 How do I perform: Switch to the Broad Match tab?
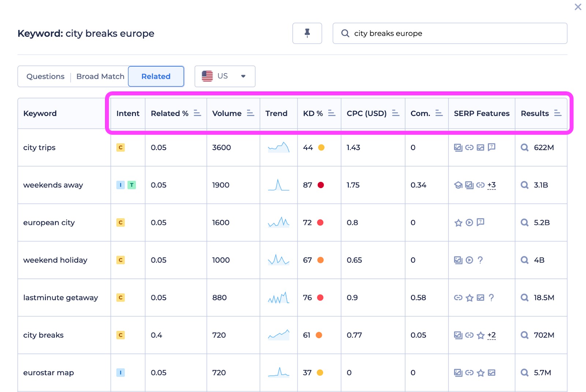pos(100,76)
